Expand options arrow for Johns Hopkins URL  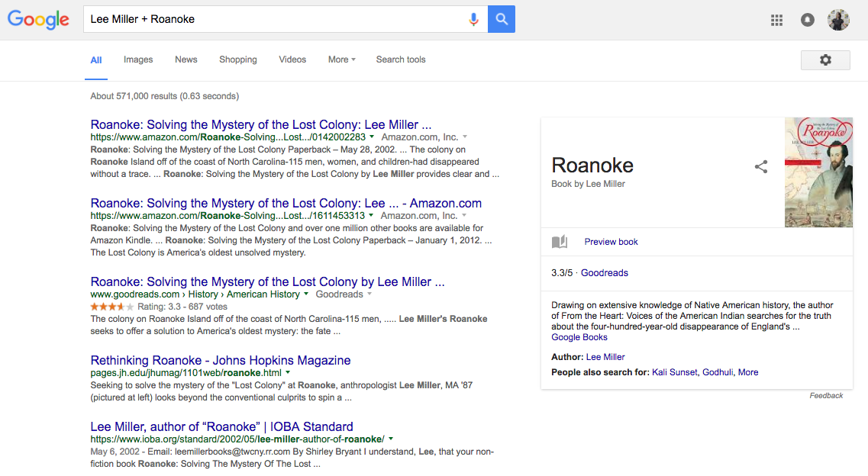(288, 372)
